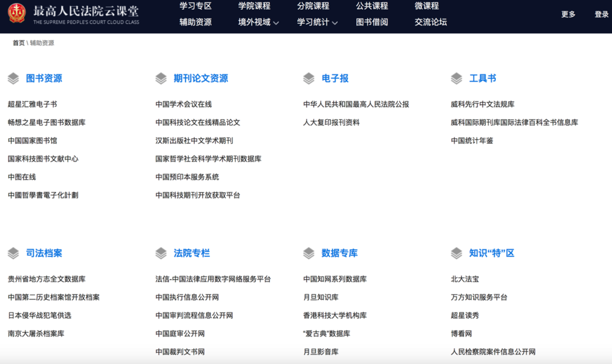Open 威科先行中文法规库

(482, 104)
